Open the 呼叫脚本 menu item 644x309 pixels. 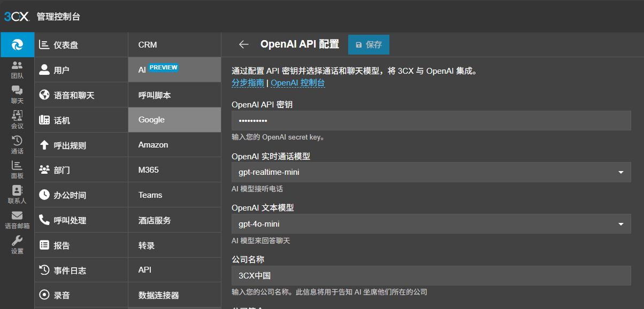[174, 95]
